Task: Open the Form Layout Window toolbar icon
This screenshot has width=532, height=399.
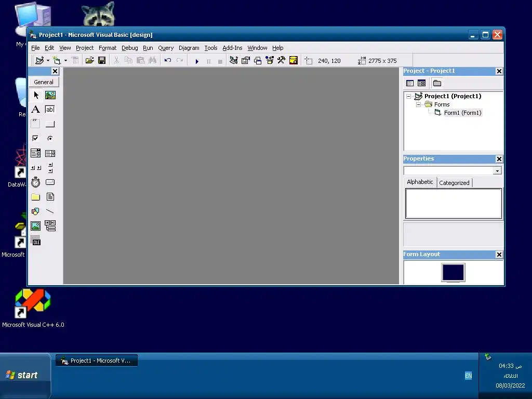Action: pyautogui.click(x=258, y=60)
